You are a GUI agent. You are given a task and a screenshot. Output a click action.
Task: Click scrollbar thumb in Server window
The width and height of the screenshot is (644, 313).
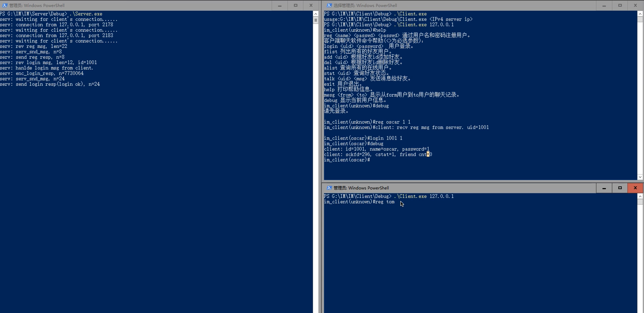pos(316,20)
